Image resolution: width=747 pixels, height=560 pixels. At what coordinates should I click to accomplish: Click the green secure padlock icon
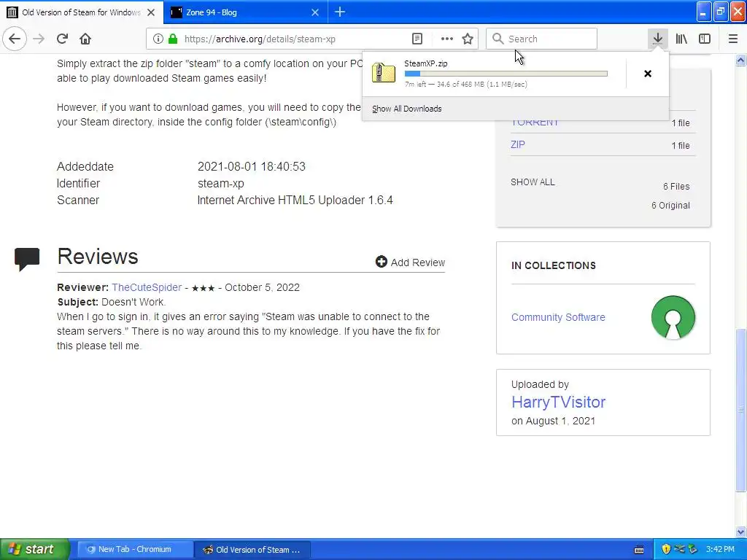pos(173,39)
